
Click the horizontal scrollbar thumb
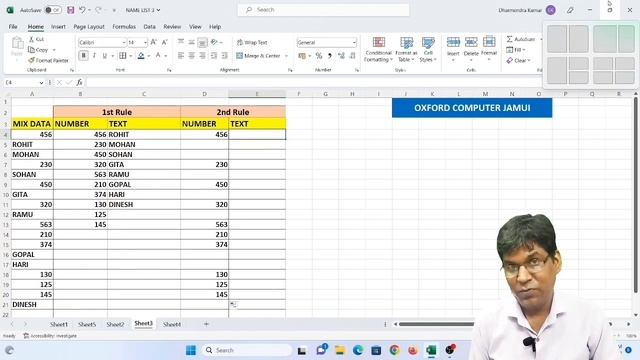pos(437,324)
